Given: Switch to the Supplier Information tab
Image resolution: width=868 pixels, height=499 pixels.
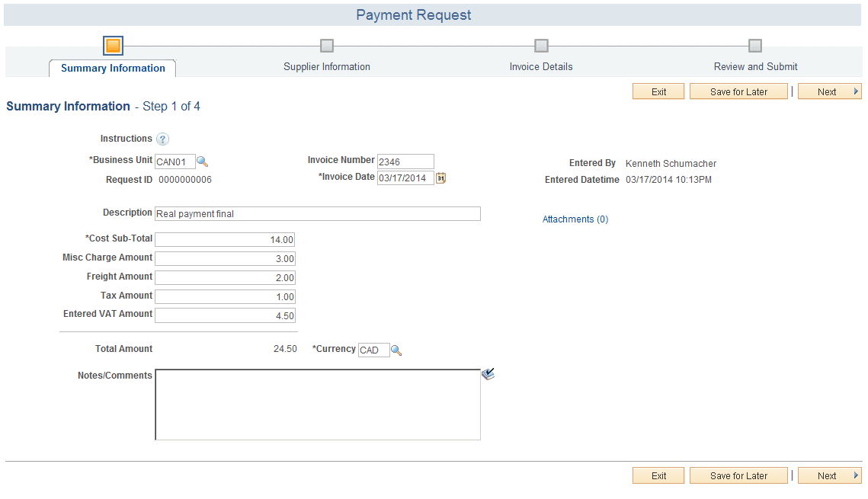Looking at the screenshot, I should [x=326, y=67].
